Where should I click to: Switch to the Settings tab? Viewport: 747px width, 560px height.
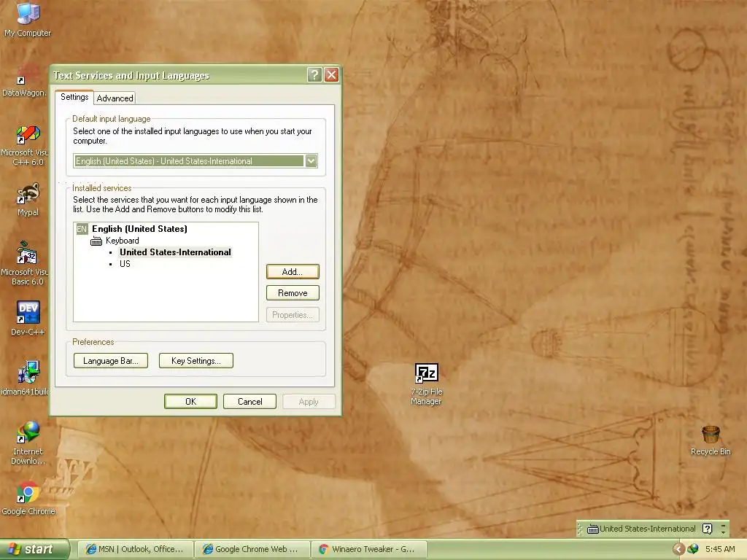click(x=74, y=97)
